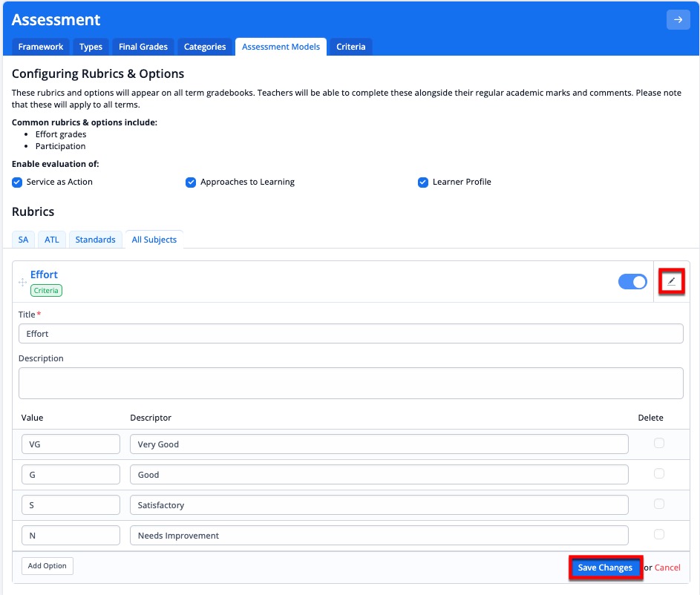Viewport: 700px width, 595px height.
Task: Uncheck Service as Action
Action: (x=17, y=182)
